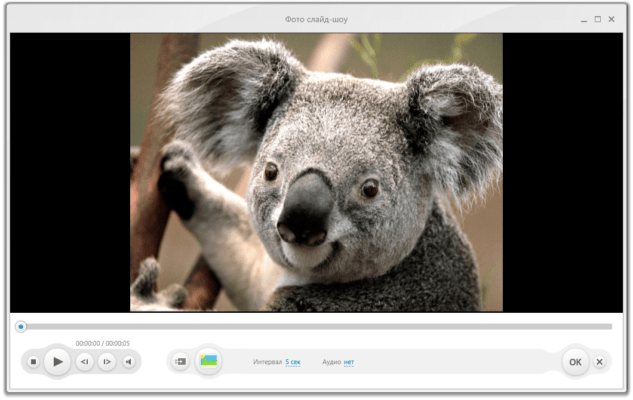This screenshot has width=633, height=400.
Task: Click the 00:00:00 / 00:00:05 time counter
Action: click(x=102, y=343)
